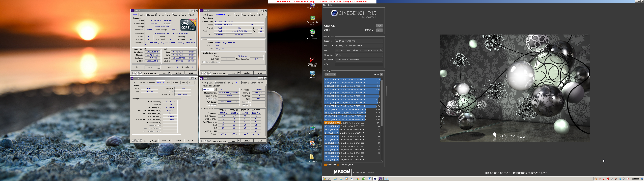Viewport: 644px width, 181px height.
Task: Run the OpenGL benchmark in Cinebench
Action: (x=379, y=26)
